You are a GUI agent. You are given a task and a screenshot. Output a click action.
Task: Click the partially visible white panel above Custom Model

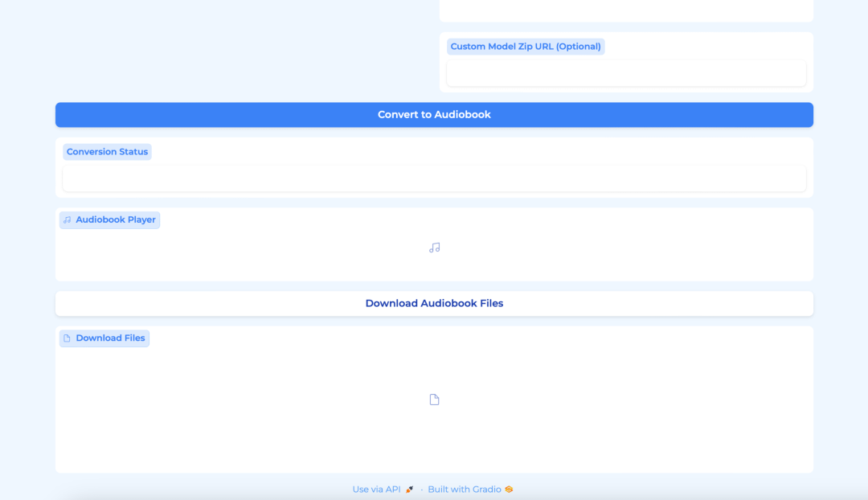point(626,10)
